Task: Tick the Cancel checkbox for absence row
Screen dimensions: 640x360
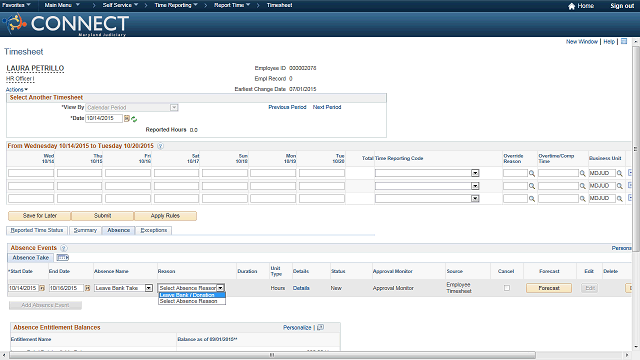Action: pos(507,288)
